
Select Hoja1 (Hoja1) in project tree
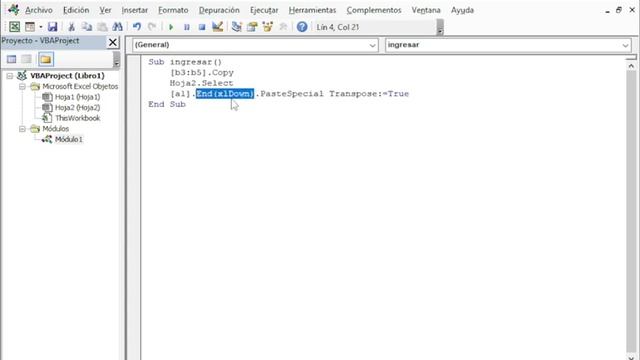tap(77, 97)
